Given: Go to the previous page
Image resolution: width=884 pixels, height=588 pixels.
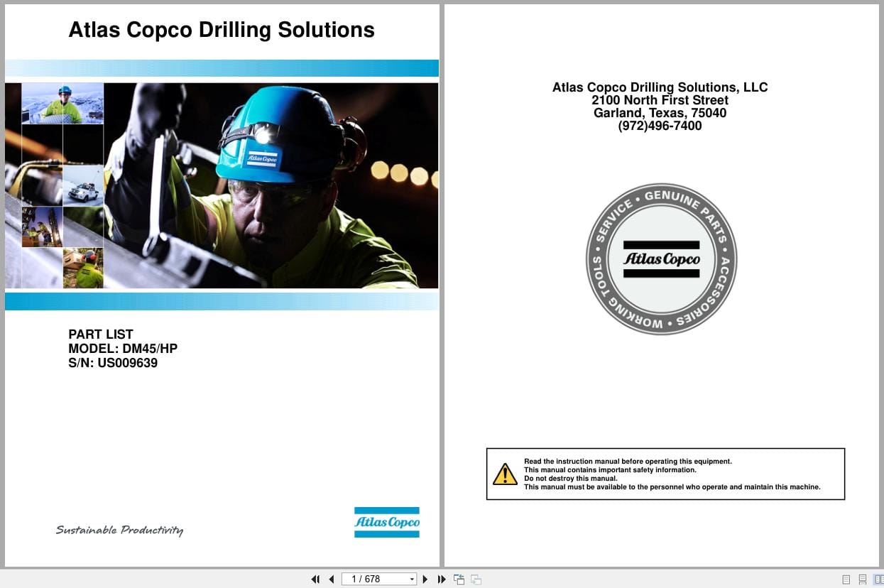Looking at the screenshot, I should (331, 579).
